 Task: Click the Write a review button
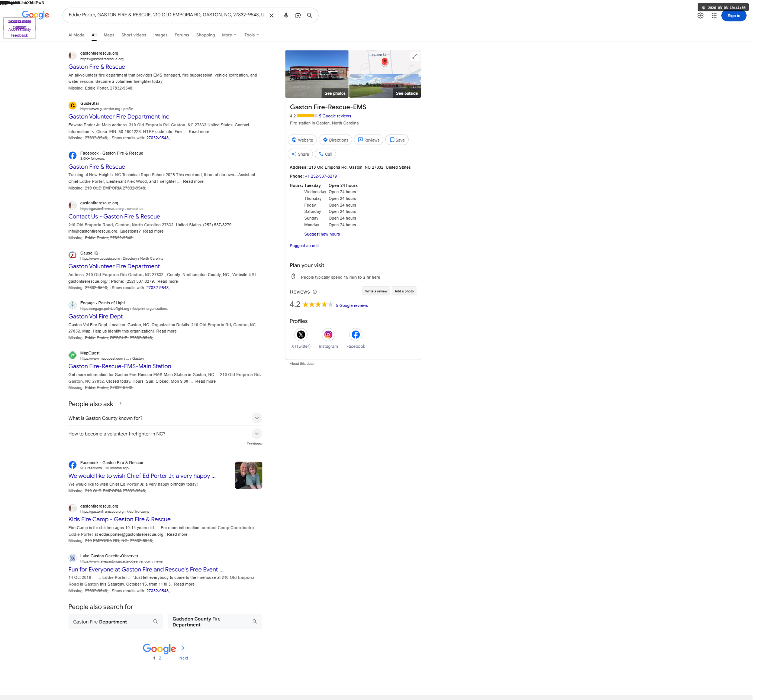pyautogui.click(x=376, y=291)
